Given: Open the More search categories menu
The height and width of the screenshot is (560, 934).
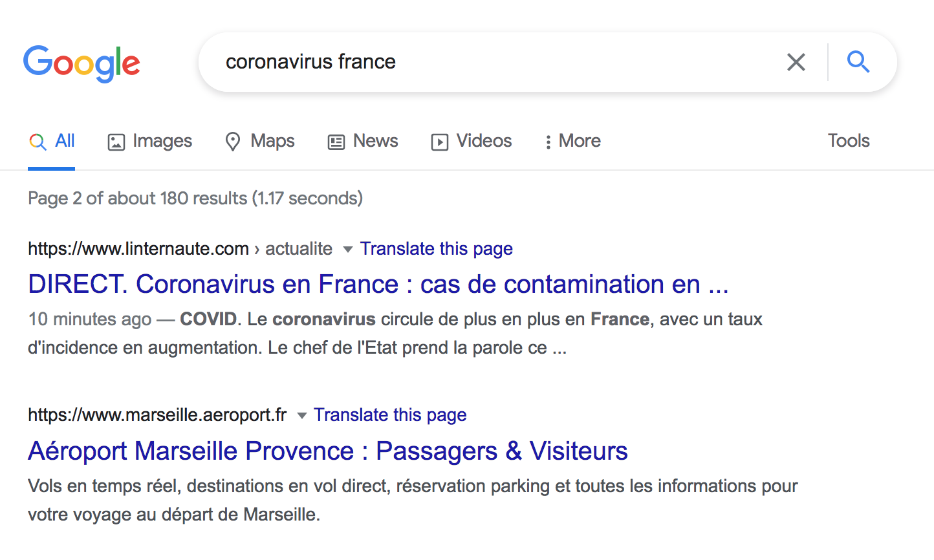Looking at the screenshot, I should pos(580,141).
